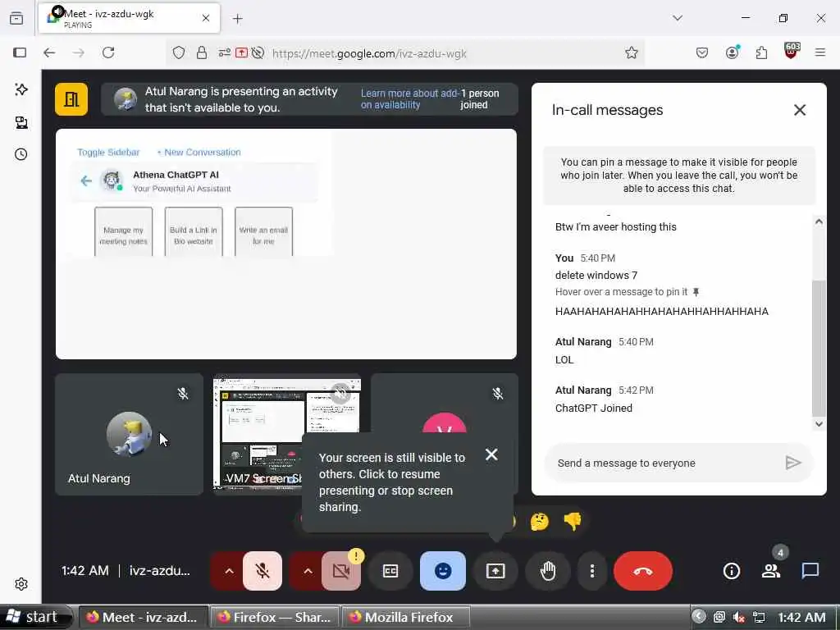This screenshot has height=630, width=840.
Task: Open sidebar settings gear icon
Action: point(21,584)
